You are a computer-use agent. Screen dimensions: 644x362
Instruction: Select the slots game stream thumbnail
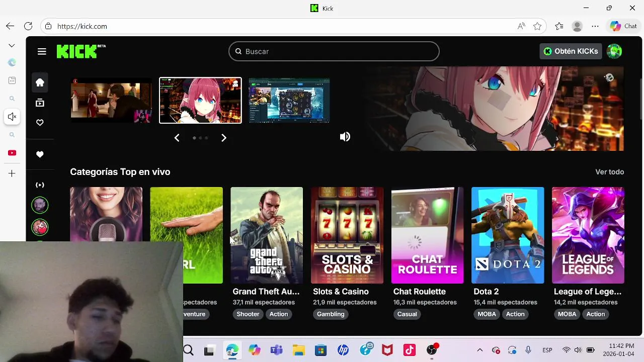point(289,100)
